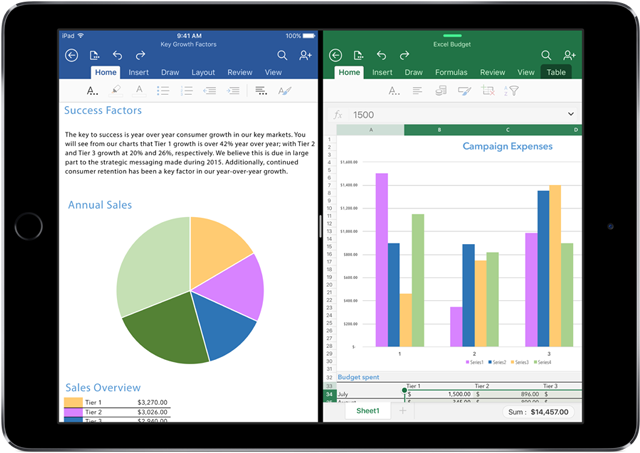Open the number format icon in Excel
Screen dimensions: 640x453
coord(441,91)
